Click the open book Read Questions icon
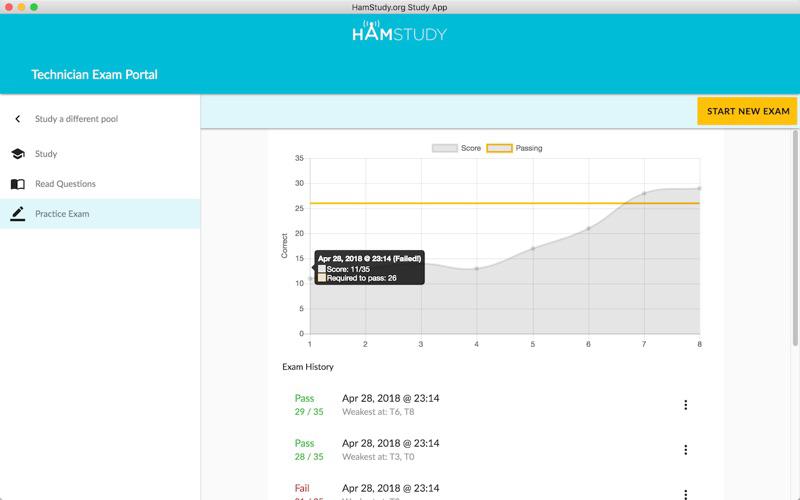Screen dimensions: 800x500 pyautogui.click(x=18, y=184)
